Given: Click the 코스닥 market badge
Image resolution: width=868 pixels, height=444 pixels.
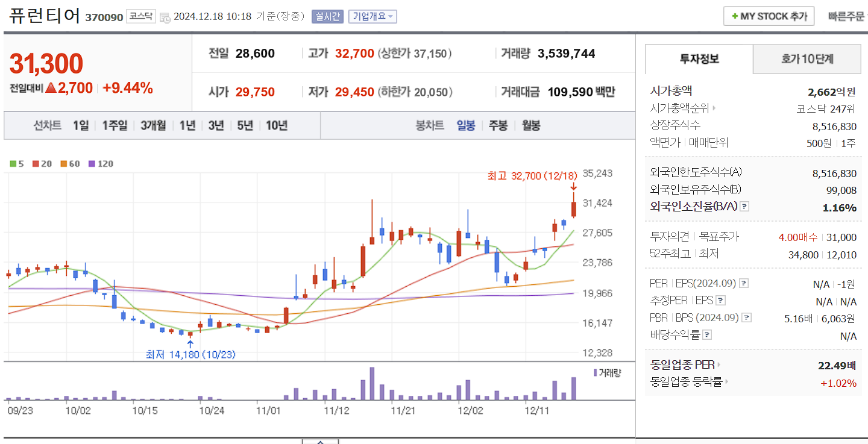Looking at the screenshot, I should [140, 16].
